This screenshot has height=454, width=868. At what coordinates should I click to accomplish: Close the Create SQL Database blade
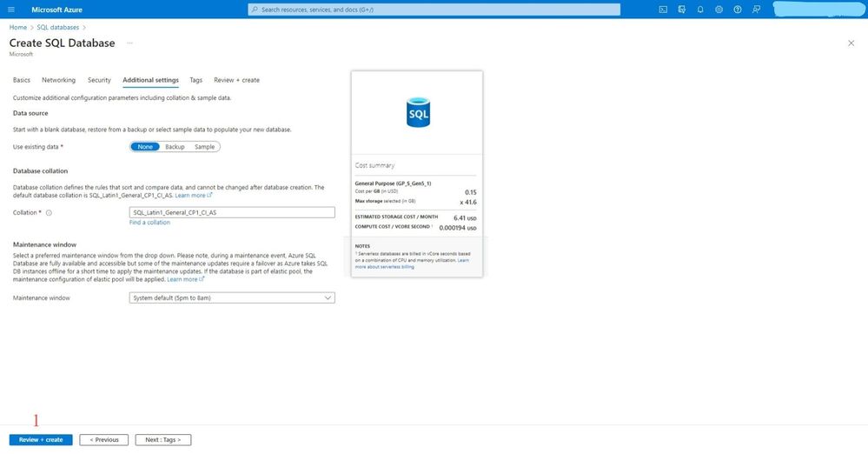point(851,43)
